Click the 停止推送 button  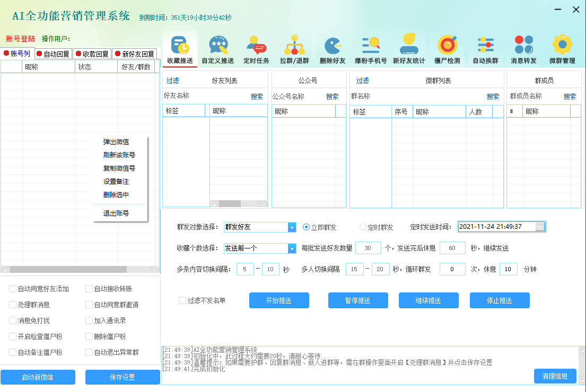(500, 300)
